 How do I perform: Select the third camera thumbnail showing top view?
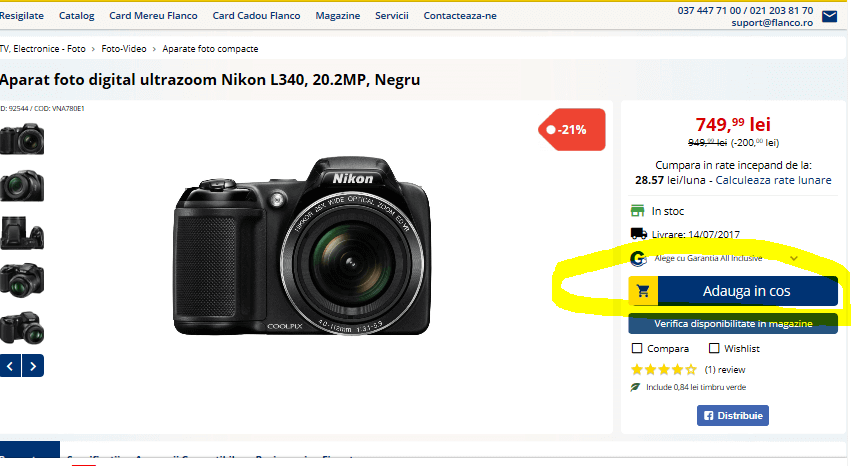[21, 233]
